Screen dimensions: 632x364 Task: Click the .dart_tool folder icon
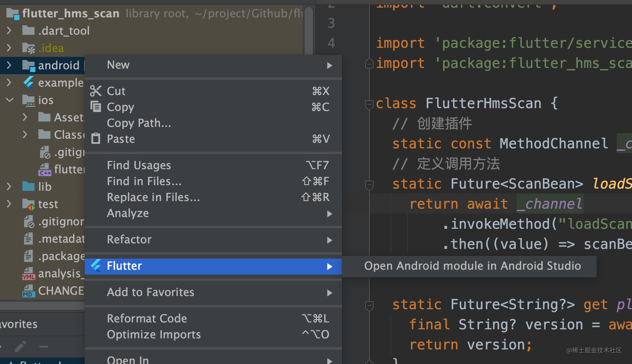28,31
